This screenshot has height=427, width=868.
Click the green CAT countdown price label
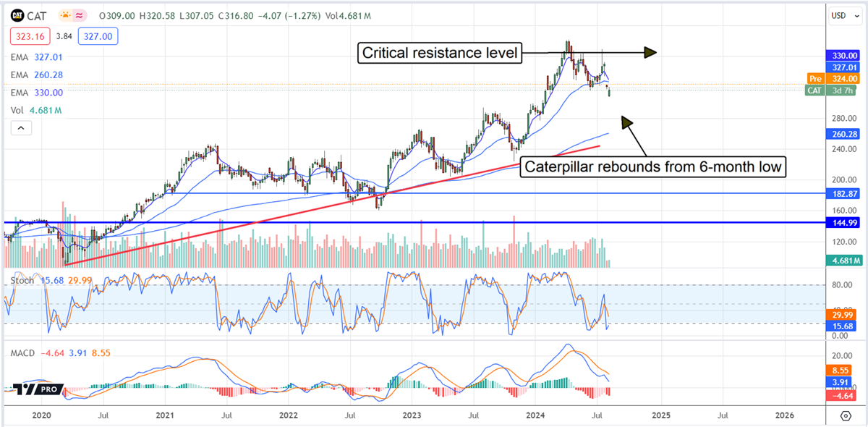click(x=833, y=90)
